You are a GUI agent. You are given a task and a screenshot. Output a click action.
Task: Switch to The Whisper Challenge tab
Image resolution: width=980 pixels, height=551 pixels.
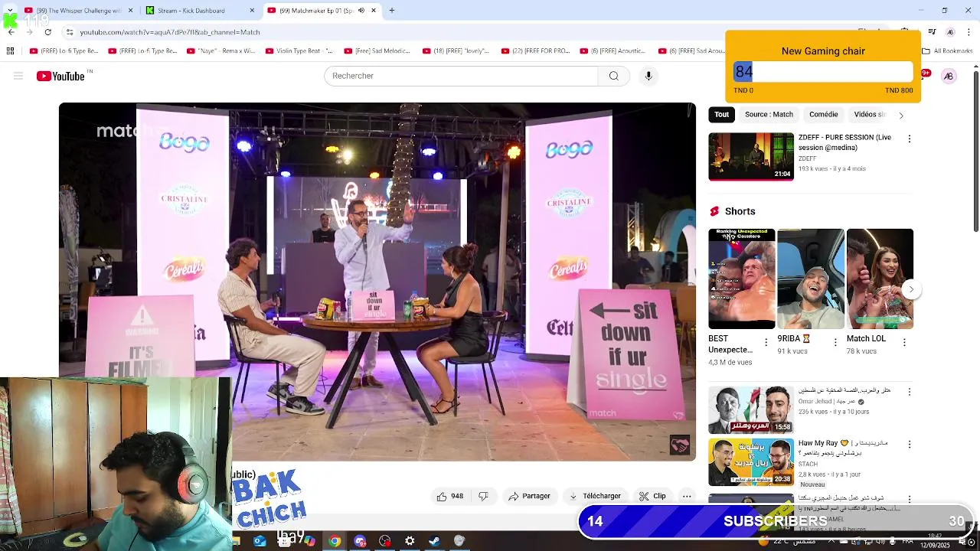coord(78,11)
